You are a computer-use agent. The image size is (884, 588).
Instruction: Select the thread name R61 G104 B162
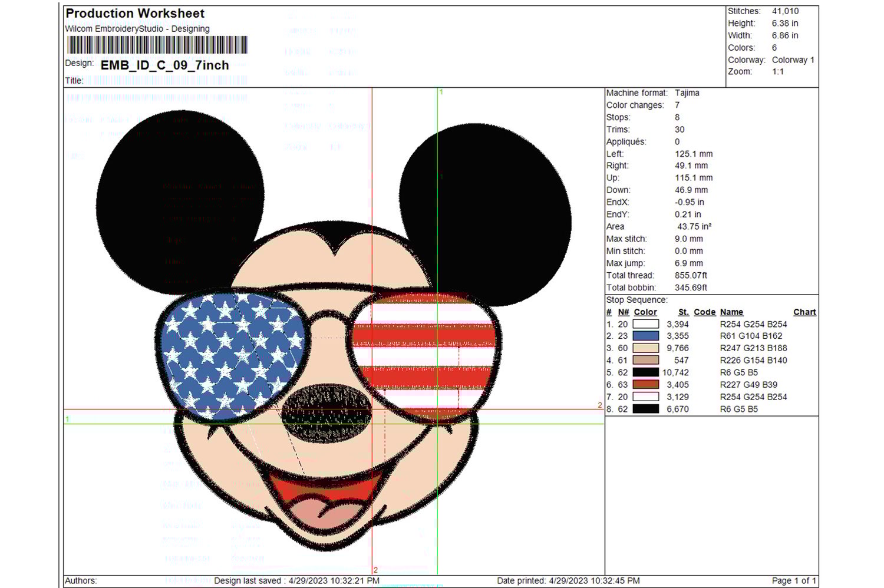(x=751, y=336)
